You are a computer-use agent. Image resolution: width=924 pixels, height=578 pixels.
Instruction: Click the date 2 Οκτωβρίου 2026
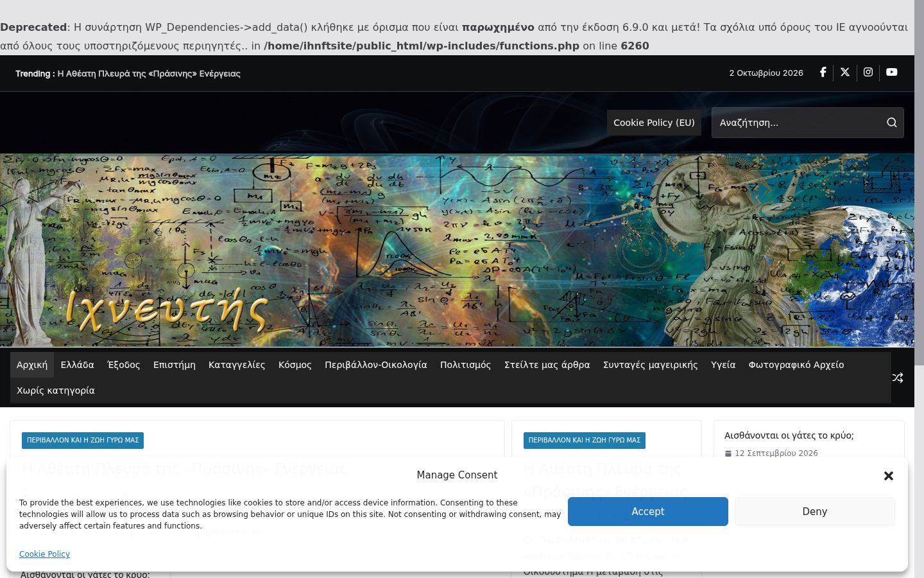coord(766,73)
